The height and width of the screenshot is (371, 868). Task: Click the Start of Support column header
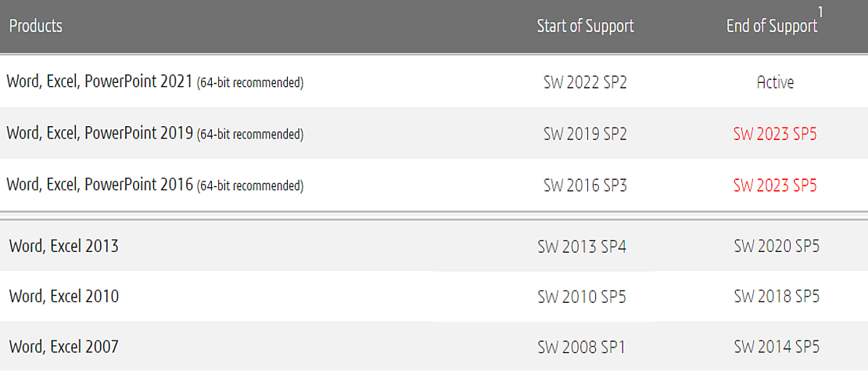point(586,26)
